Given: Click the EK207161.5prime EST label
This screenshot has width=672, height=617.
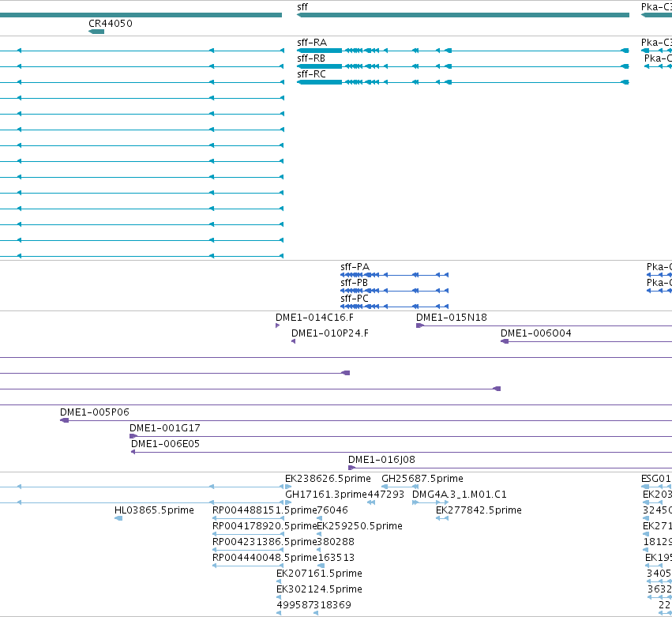Looking at the screenshot, I should tap(319, 574).
